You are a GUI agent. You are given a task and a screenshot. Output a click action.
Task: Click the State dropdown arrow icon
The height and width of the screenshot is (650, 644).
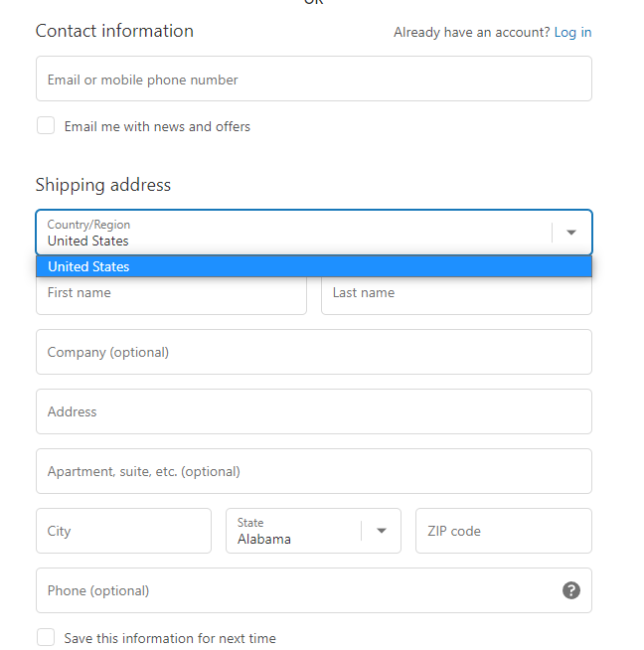pyautogui.click(x=381, y=531)
